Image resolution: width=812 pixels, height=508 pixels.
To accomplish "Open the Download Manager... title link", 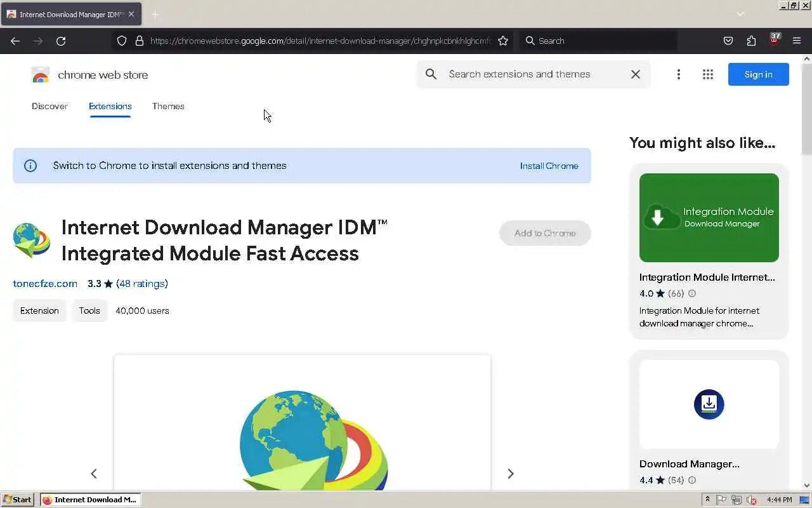I will point(690,464).
